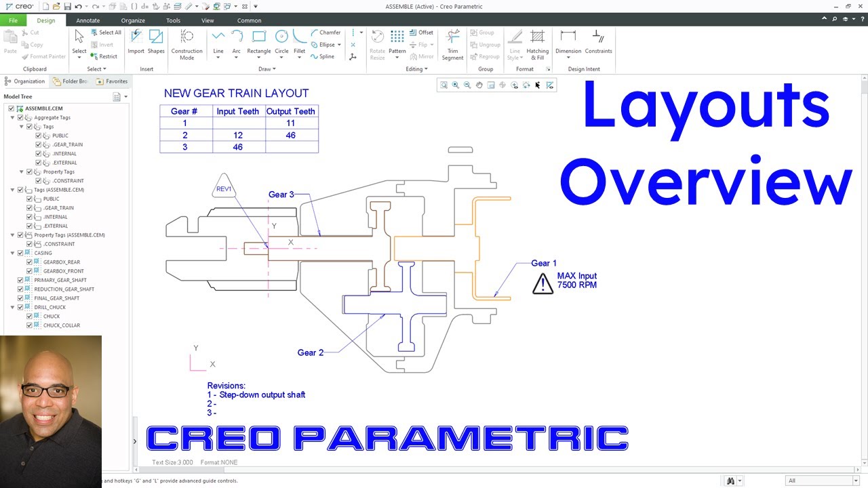Image resolution: width=868 pixels, height=488 pixels.
Task: Click the New file icon in quick access toolbar
Action: tap(44, 6)
